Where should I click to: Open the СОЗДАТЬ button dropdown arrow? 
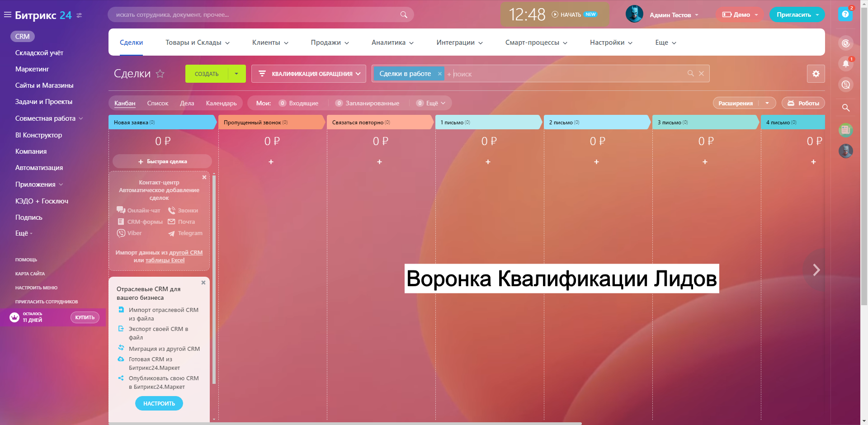pos(236,74)
